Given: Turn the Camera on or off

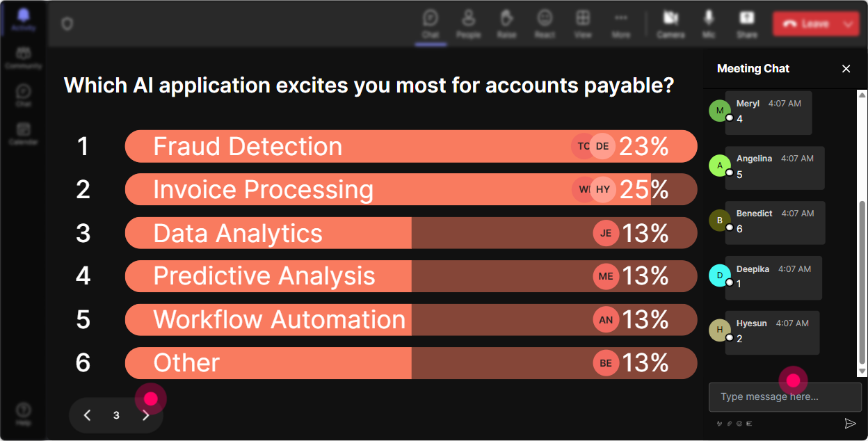Looking at the screenshot, I should pyautogui.click(x=671, y=24).
